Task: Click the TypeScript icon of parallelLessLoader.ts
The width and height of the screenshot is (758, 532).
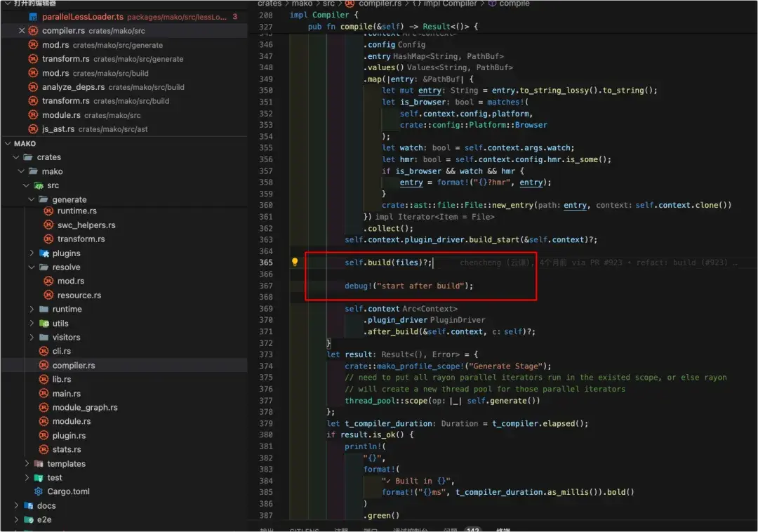Action: point(33,17)
